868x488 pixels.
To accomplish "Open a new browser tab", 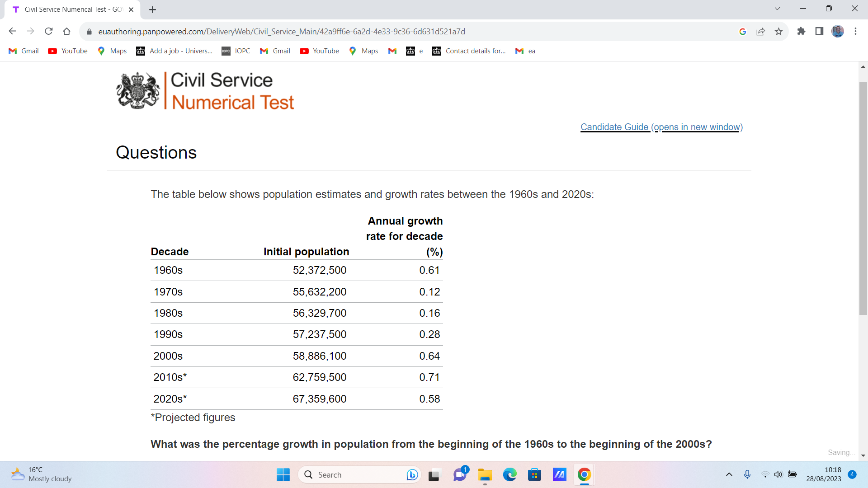I will (x=152, y=9).
